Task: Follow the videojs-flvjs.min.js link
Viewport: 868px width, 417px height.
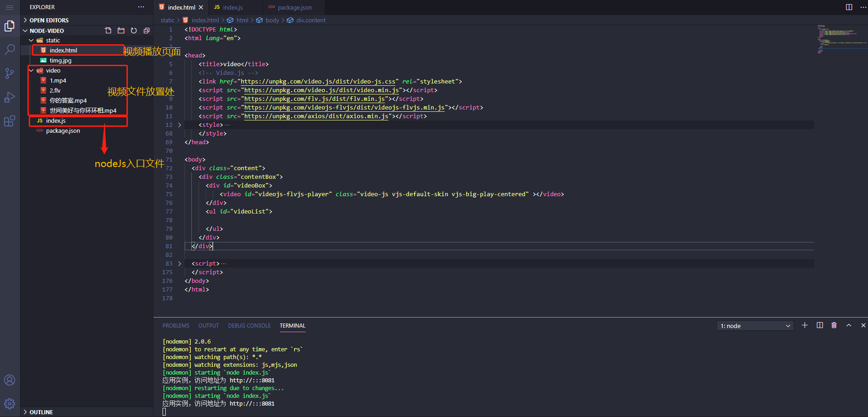Action: 345,107
